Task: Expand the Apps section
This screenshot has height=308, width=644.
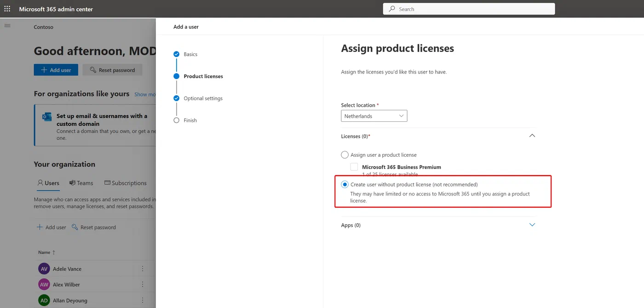Action: (532, 225)
